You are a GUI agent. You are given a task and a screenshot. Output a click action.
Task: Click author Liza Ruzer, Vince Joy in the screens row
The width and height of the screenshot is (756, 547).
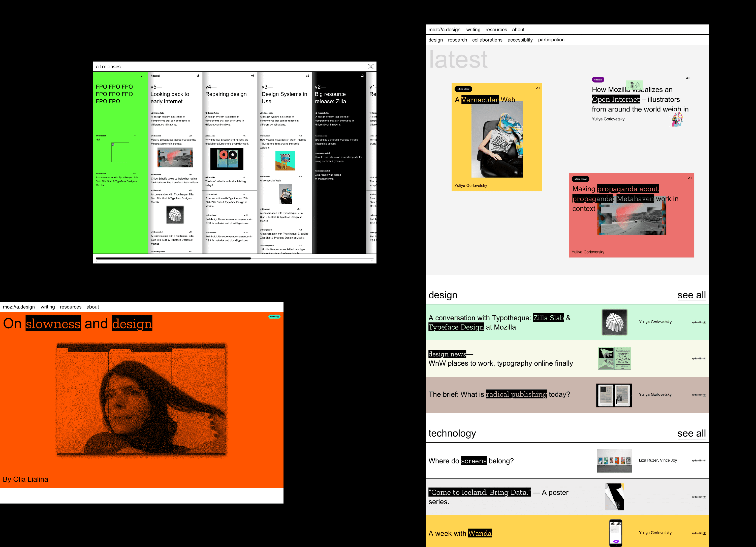tap(658, 460)
